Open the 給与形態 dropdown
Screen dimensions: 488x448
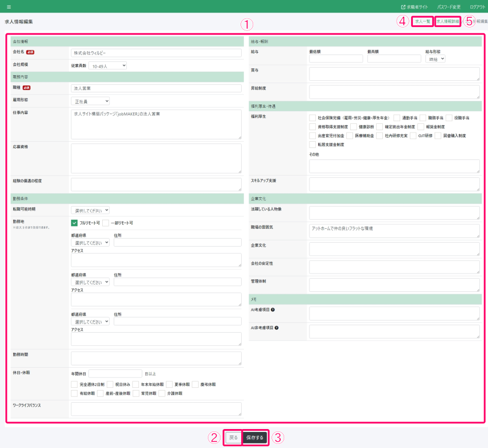[435, 59]
